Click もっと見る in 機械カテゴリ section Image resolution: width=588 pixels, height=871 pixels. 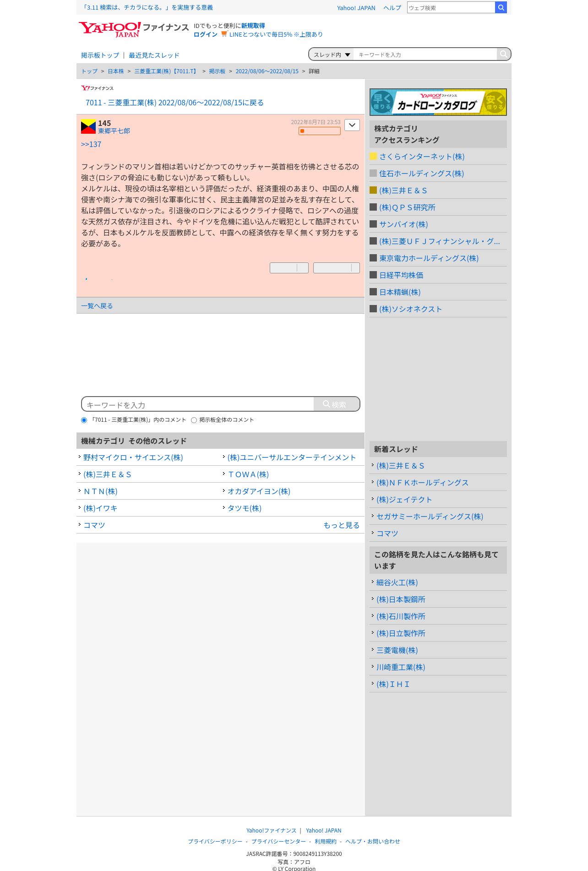pyautogui.click(x=341, y=525)
